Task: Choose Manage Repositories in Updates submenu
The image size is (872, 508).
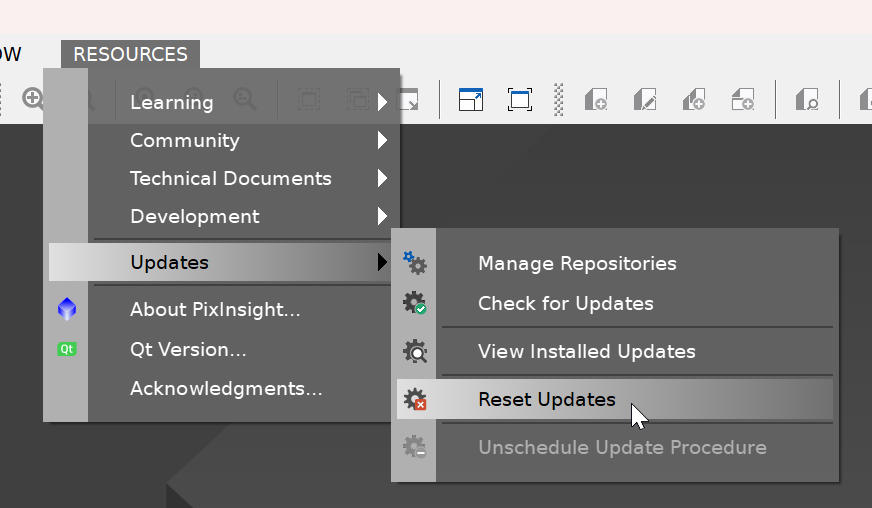Action: (615, 263)
